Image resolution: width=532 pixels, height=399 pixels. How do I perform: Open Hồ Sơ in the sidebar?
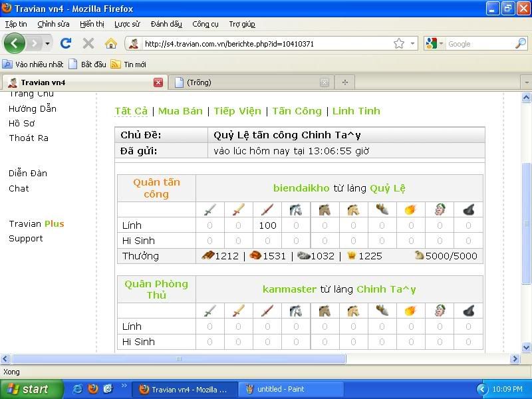[22, 123]
